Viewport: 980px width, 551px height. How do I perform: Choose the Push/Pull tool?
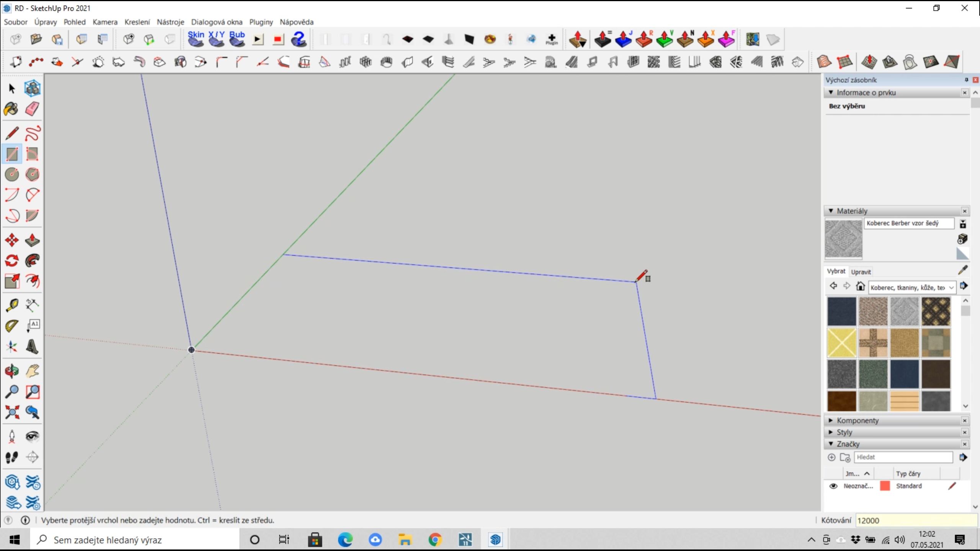tap(32, 240)
